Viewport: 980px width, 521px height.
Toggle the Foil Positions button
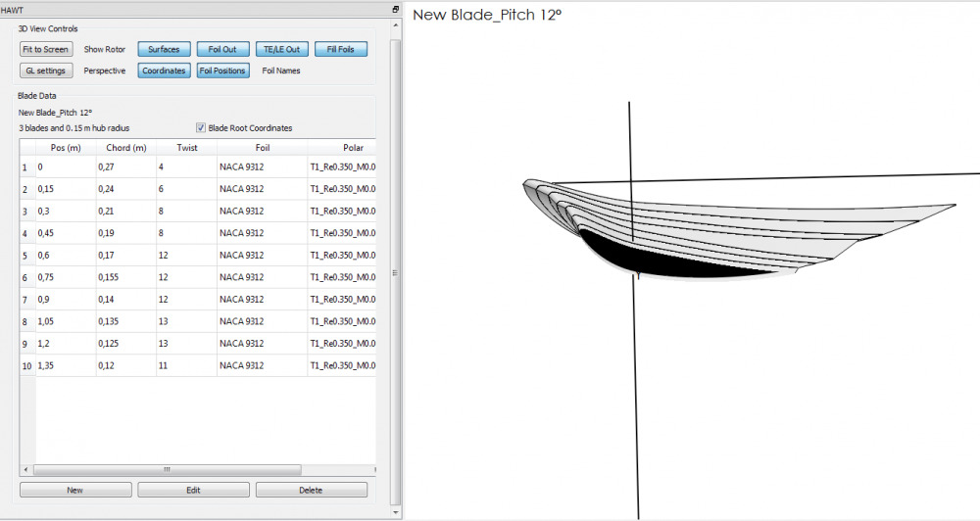coord(222,71)
